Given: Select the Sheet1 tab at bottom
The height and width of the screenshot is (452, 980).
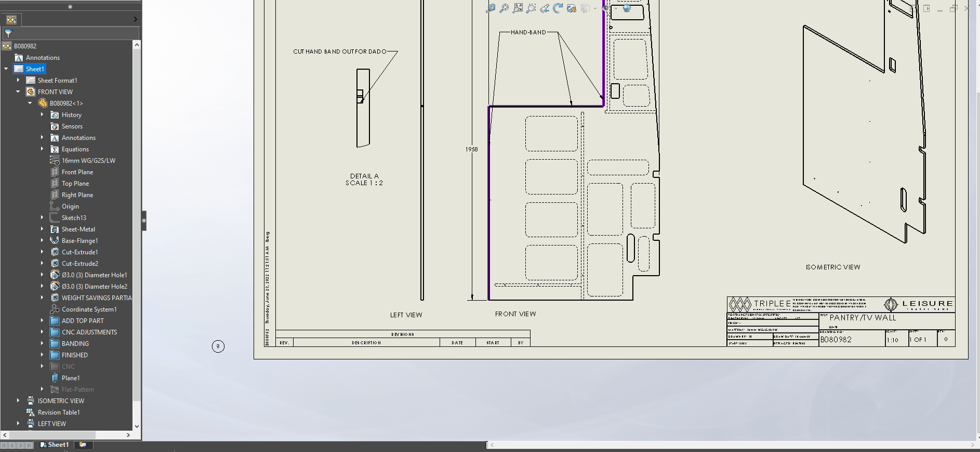Looking at the screenshot, I should point(55,445).
